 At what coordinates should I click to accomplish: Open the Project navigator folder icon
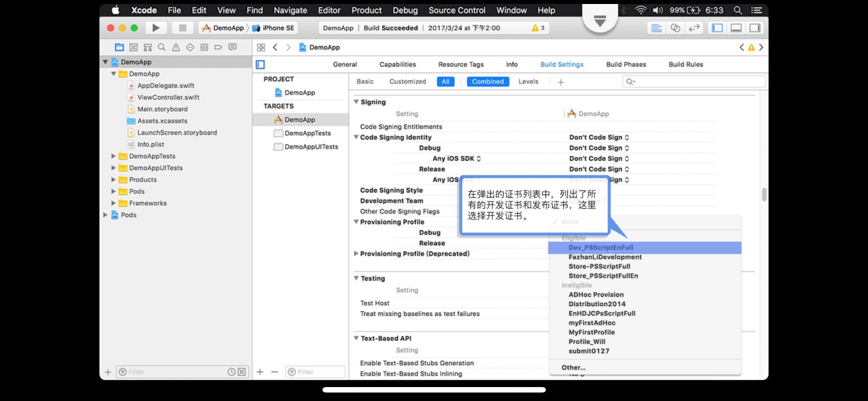click(119, 47)
